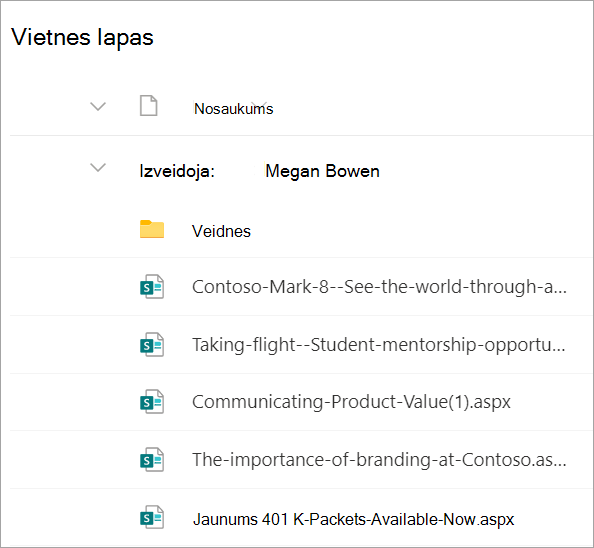This screenshot has width=594, height=548.
Task: Open the Veidnes folder
Action: pos(221,231)
